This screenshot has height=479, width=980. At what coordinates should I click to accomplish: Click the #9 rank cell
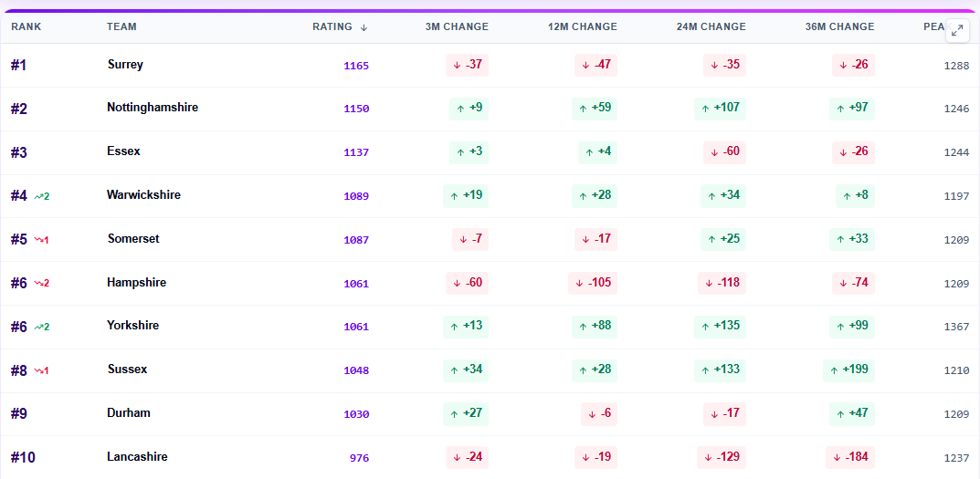[19, 414]
